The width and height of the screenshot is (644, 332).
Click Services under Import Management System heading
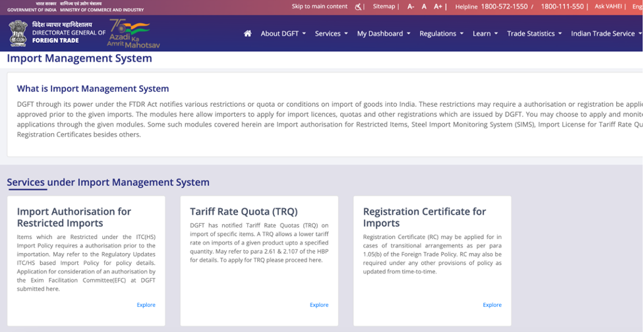pyautogui.click(x=108, y=182)
